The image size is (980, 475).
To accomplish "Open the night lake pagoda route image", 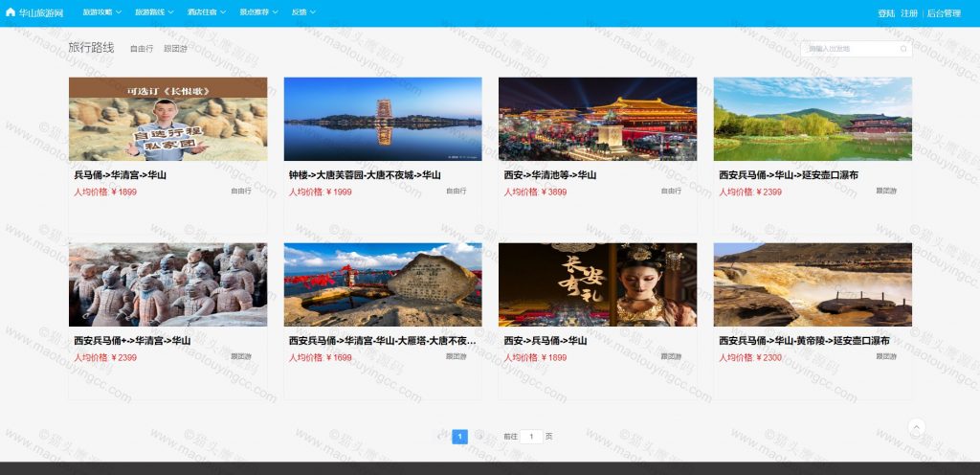I will (383, 119).
